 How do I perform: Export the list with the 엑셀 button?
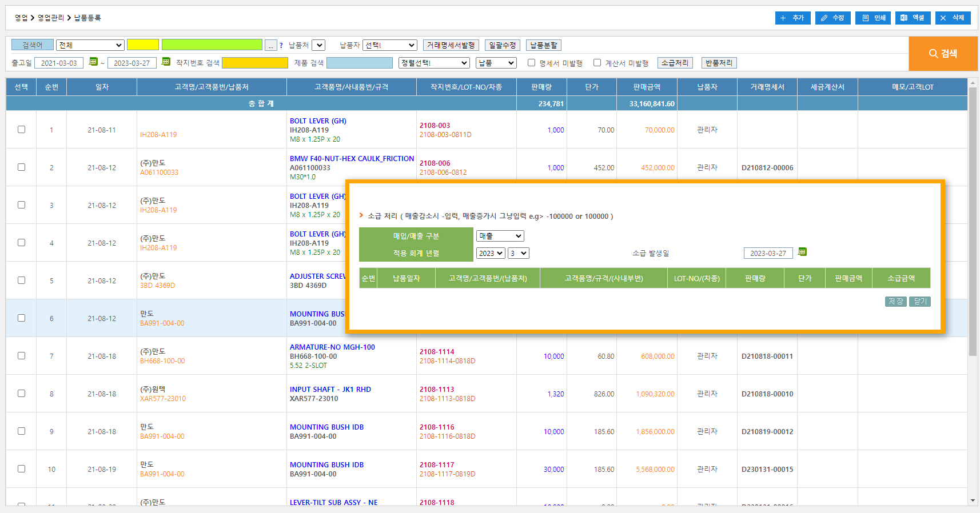913,18
